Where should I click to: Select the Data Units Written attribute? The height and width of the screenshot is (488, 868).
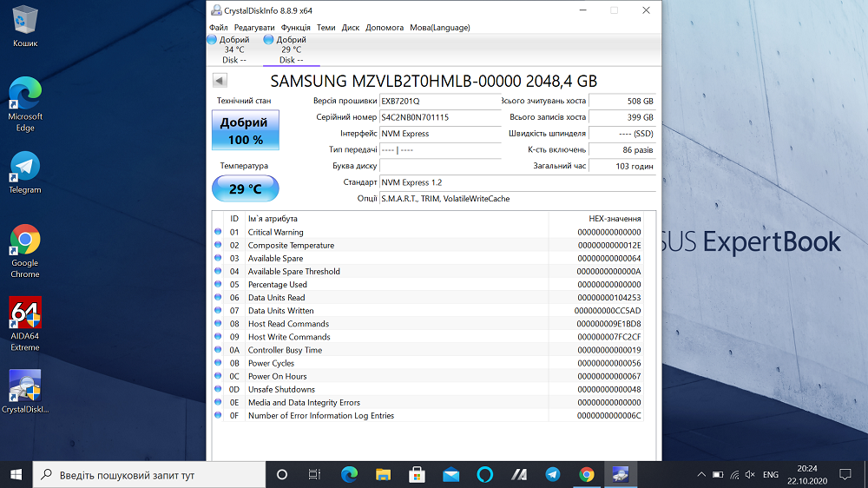(428, 311)
